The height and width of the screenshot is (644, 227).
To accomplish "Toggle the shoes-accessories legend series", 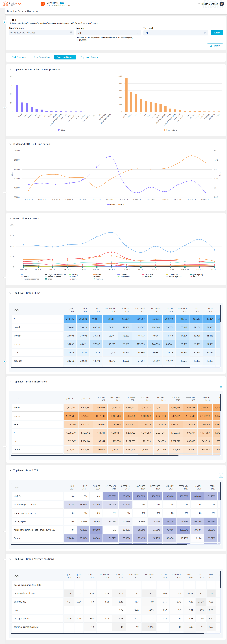I will click(30, 279).
